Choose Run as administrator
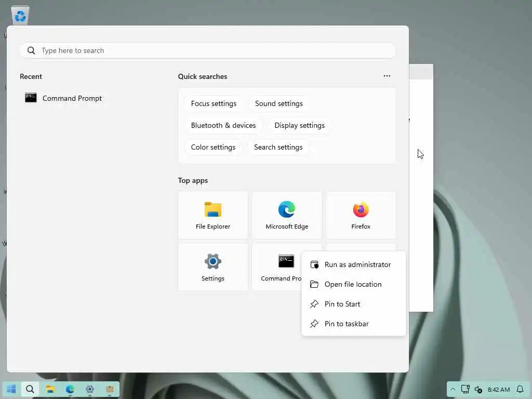Viewport: 532px width, 399px height. (353, 264)
